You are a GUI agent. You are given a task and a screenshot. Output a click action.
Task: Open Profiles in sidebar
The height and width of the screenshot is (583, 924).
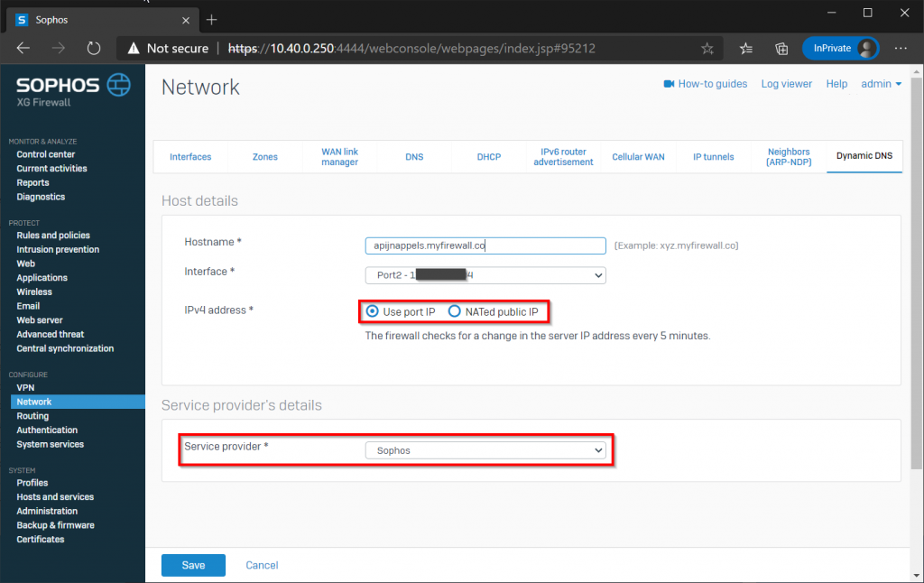(x=32, y=483)
